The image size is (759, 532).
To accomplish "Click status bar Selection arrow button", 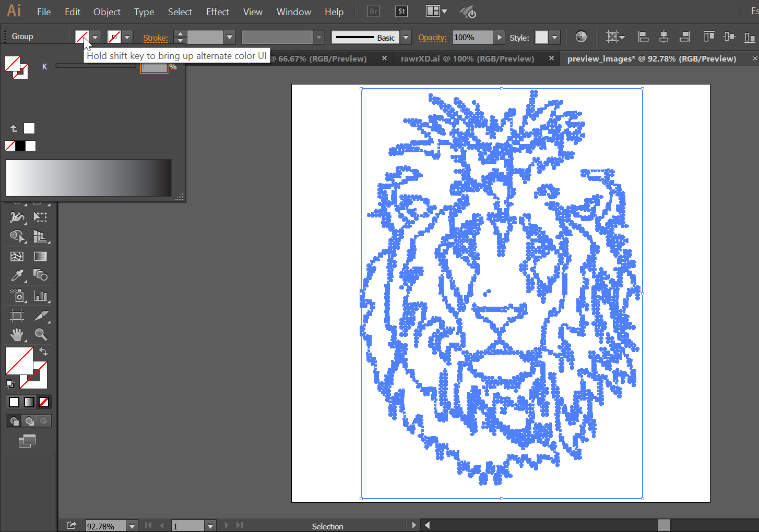I will pyautogui.click(x=414, y=525).
